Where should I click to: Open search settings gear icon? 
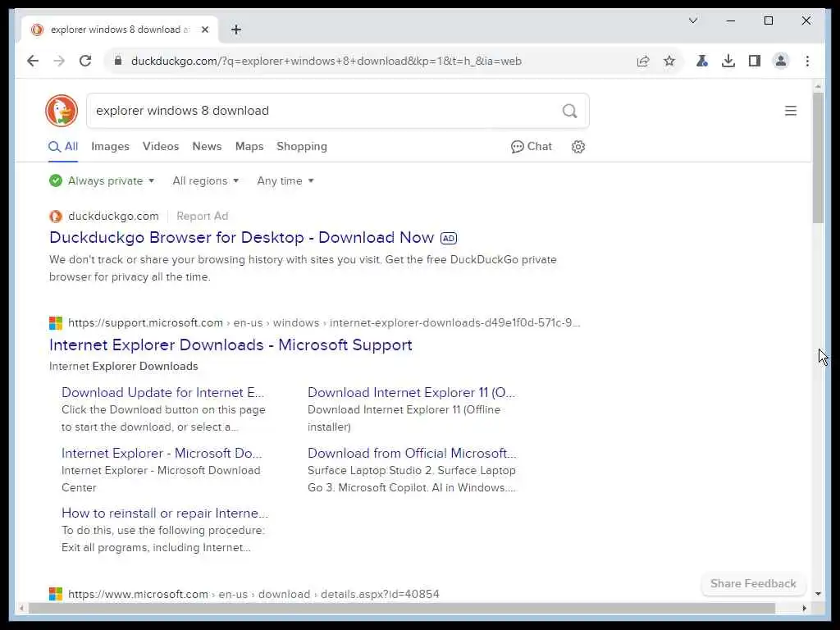click(x=578, y=147)
